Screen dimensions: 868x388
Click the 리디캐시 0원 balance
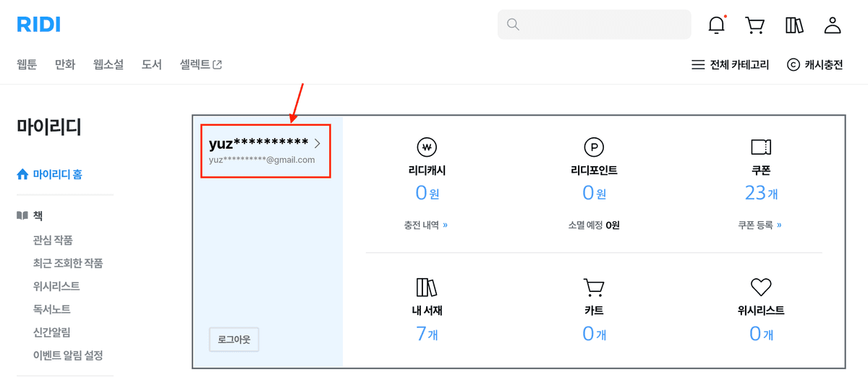click(427, 193)
